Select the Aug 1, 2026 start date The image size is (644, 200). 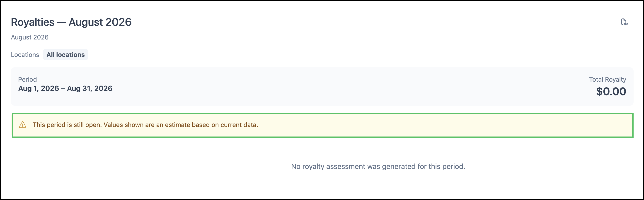(39, 88)
